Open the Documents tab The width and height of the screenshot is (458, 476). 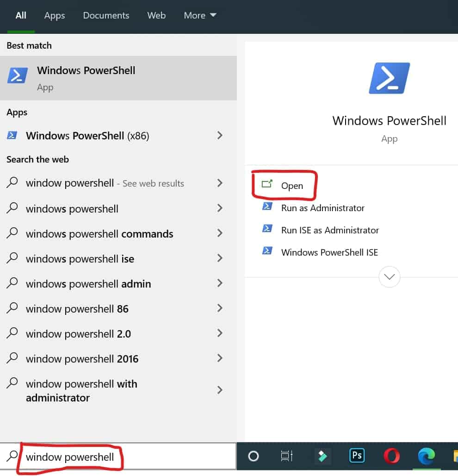click(106, 15)
